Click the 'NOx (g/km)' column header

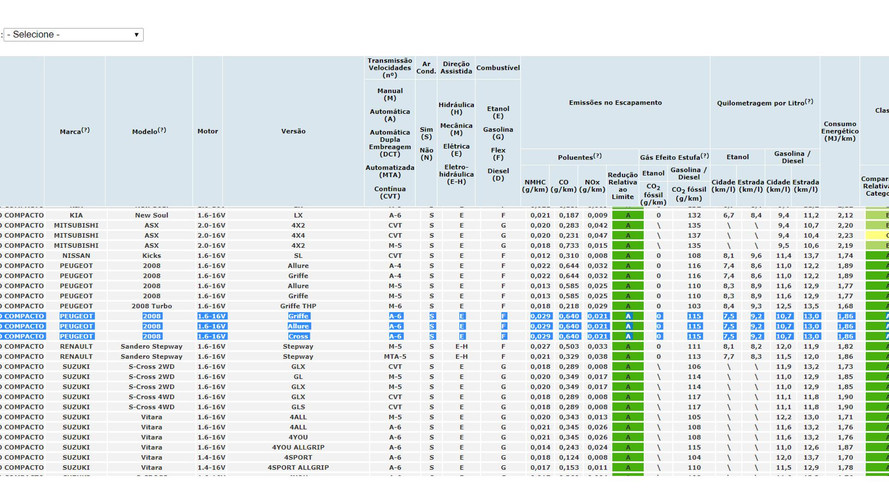(592, 186)
